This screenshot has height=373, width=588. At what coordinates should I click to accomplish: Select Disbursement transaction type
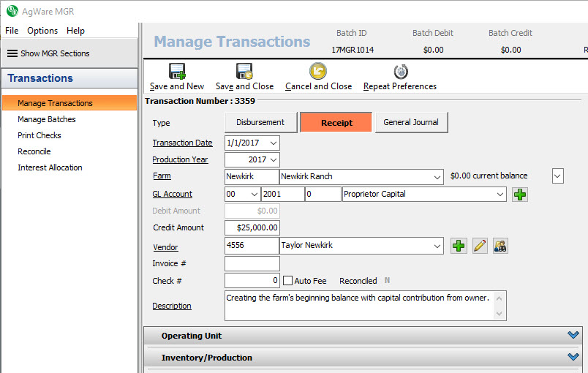(x=260, y=123)
